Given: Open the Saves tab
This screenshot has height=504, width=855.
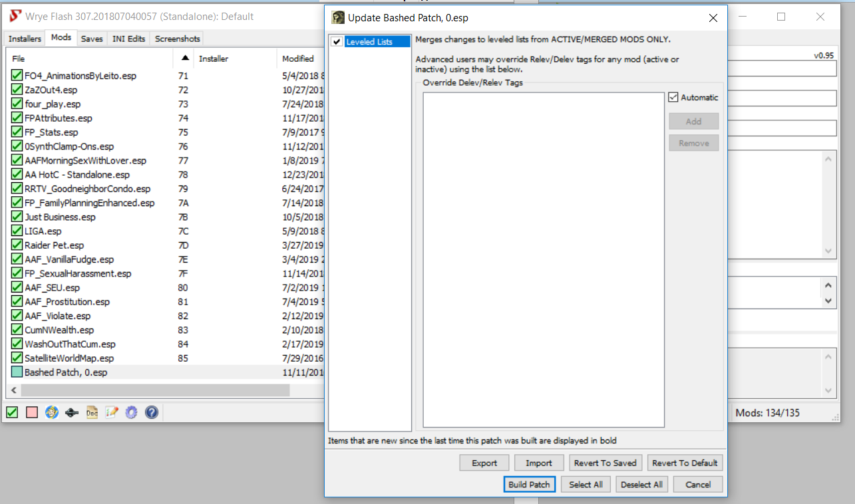Looking at the screenshot, I should 92,39.
